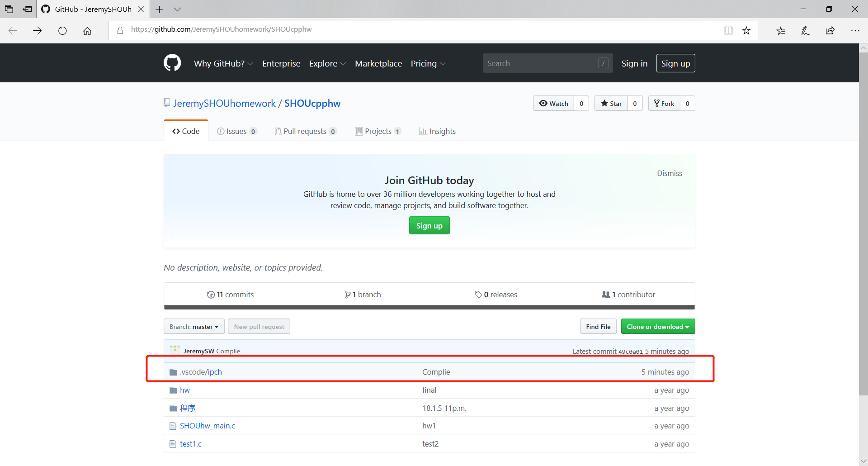The width and height of the screenshot is (868, 466).
Task: Click JeremySW author name
Action: coord(199,351)
